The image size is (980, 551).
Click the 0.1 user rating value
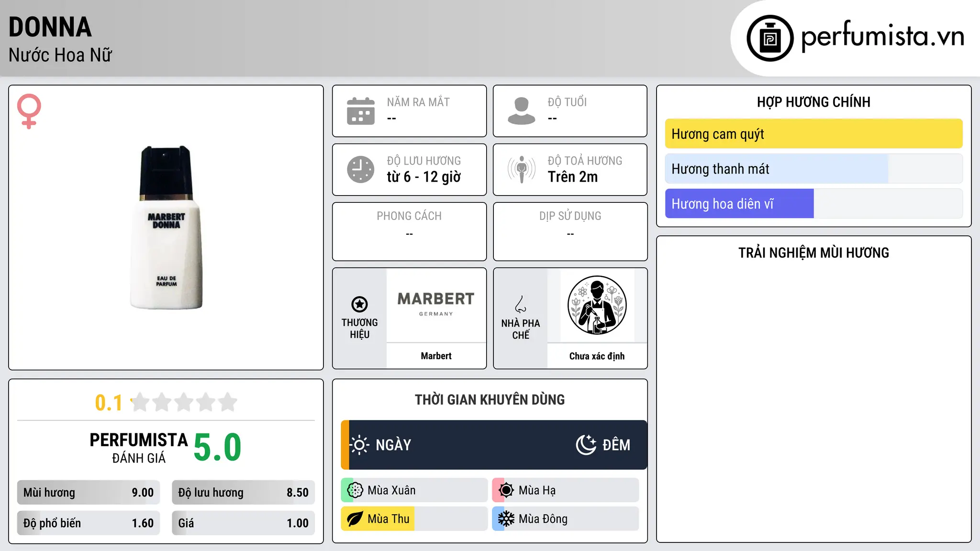tap(109, 403)
